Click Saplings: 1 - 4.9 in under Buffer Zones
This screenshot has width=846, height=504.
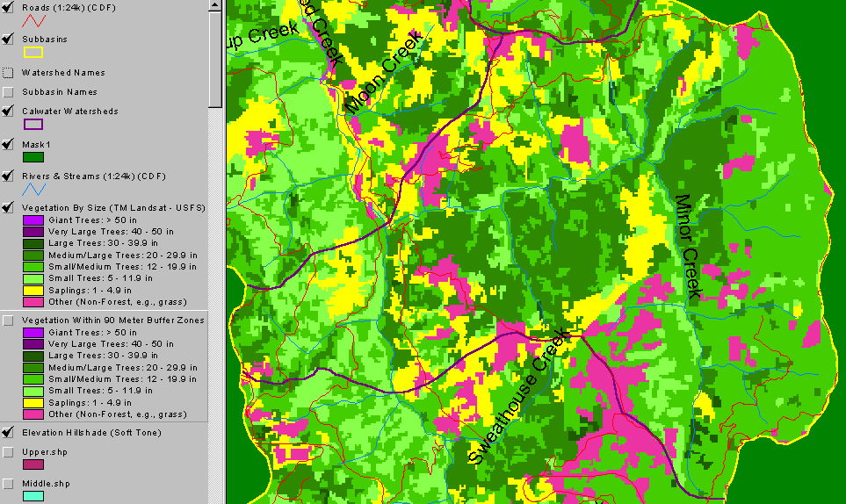pyautogui.click(x=90, y=403)
